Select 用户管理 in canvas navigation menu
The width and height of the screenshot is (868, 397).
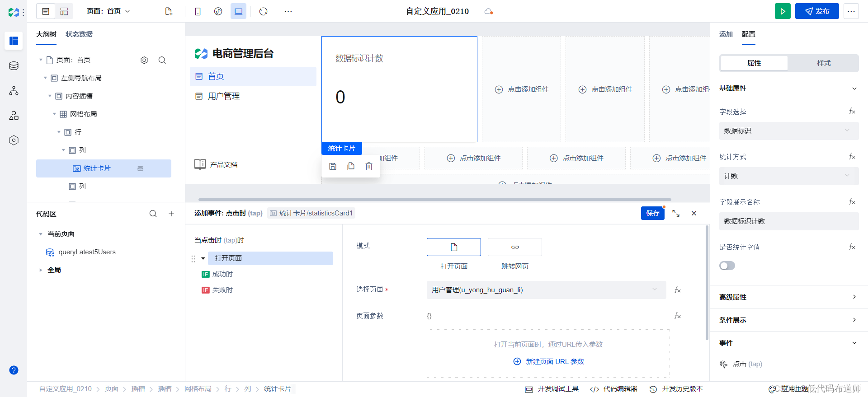(253, 96)
